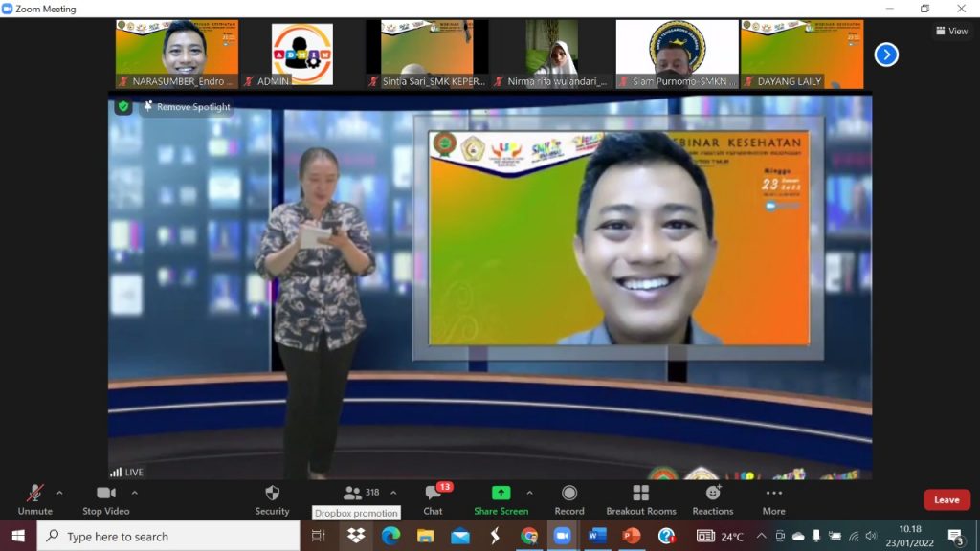Toggle Stop Video camera

[106, 495]
